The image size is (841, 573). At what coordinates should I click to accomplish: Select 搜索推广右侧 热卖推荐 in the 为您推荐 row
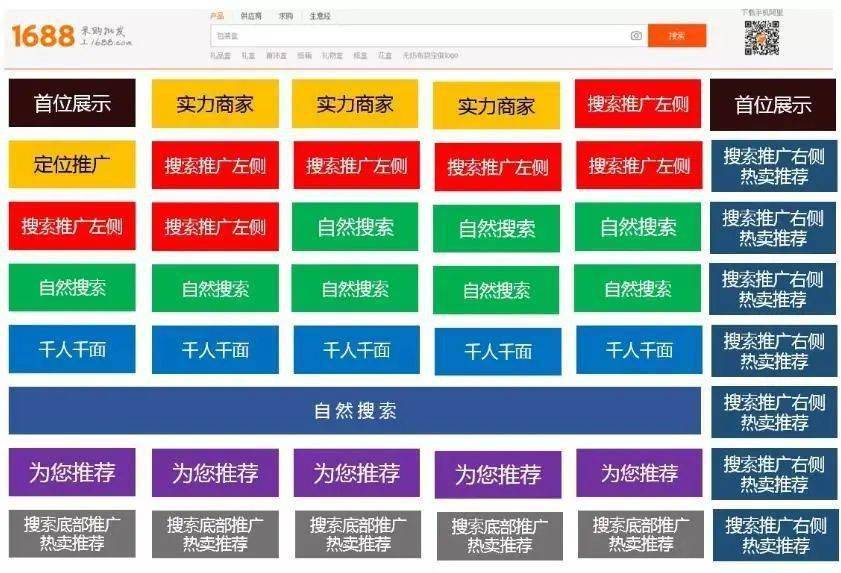(774, 474)
